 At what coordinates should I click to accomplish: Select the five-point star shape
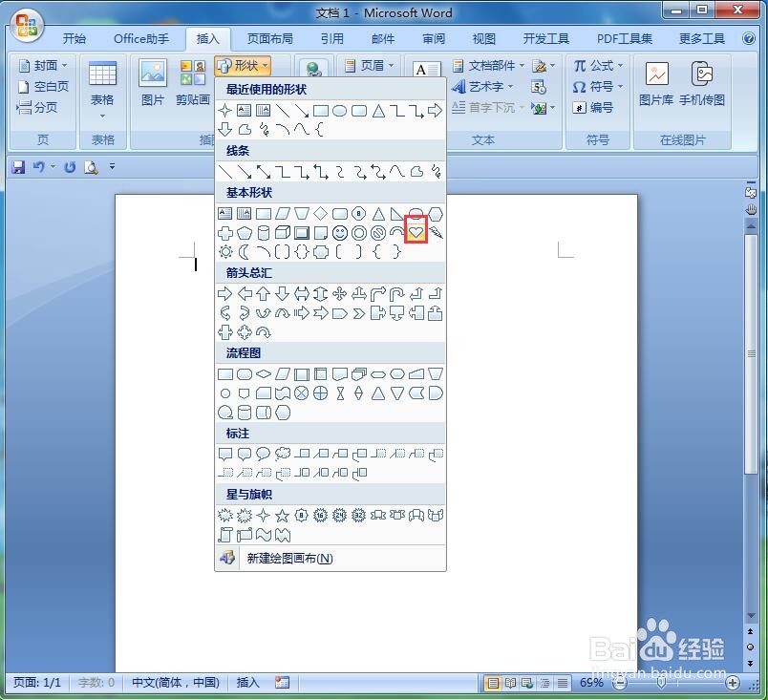tap(282, 515)
